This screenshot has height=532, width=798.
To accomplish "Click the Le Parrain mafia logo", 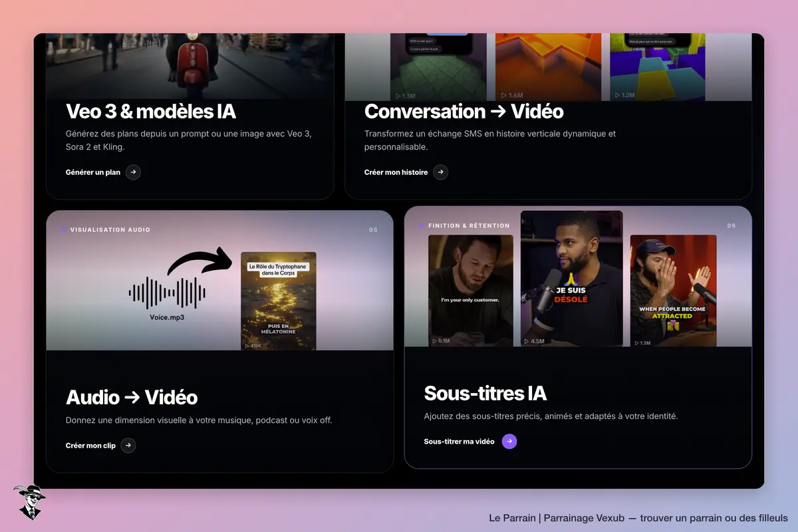I will click(28, 503).
